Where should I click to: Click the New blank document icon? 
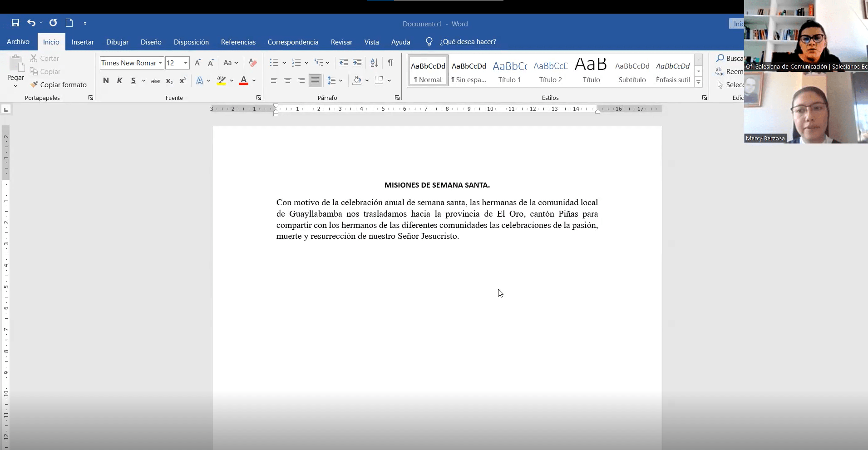tap(69, 23)
